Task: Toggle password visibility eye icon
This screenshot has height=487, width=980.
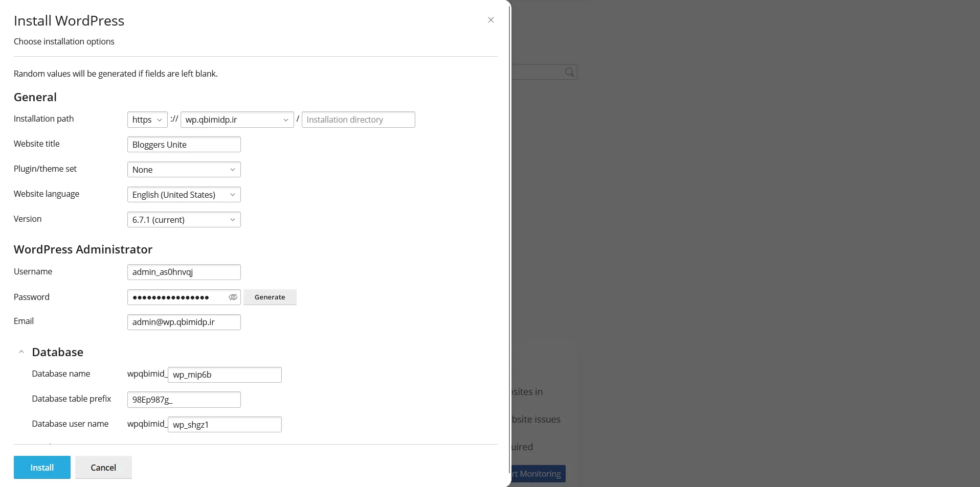Action: pos(233,297)
